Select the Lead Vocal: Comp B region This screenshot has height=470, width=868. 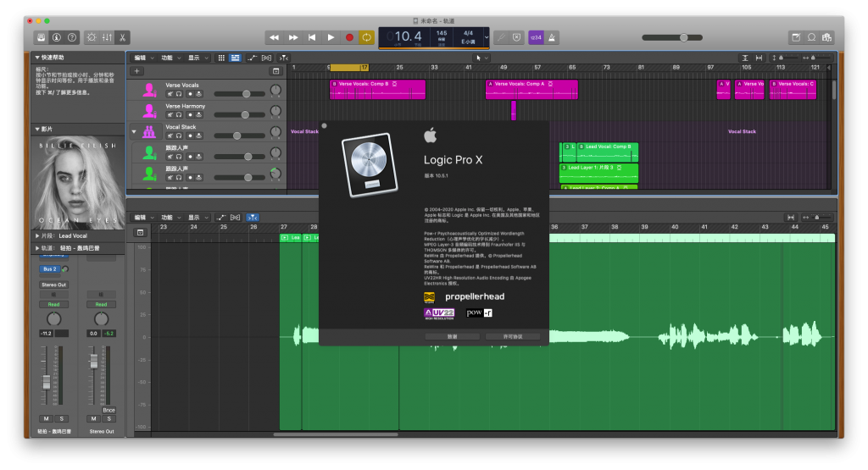point(609,152)
